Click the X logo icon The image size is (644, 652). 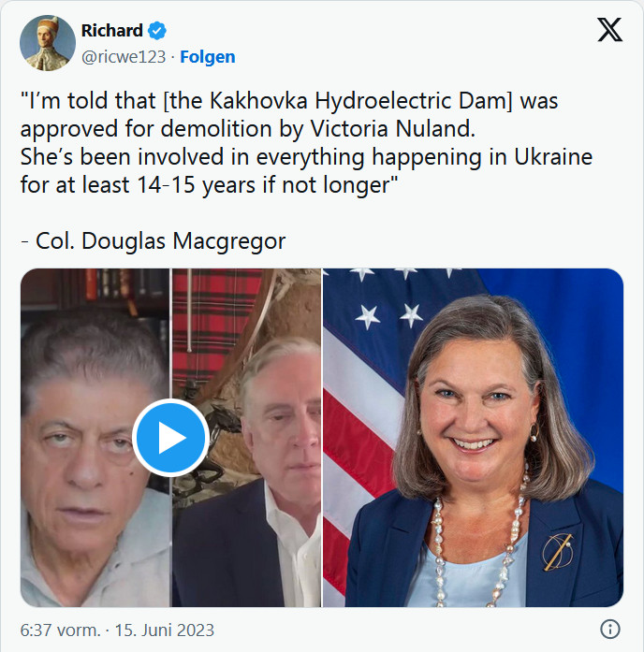pyautogui.click(x=609, y=30)
